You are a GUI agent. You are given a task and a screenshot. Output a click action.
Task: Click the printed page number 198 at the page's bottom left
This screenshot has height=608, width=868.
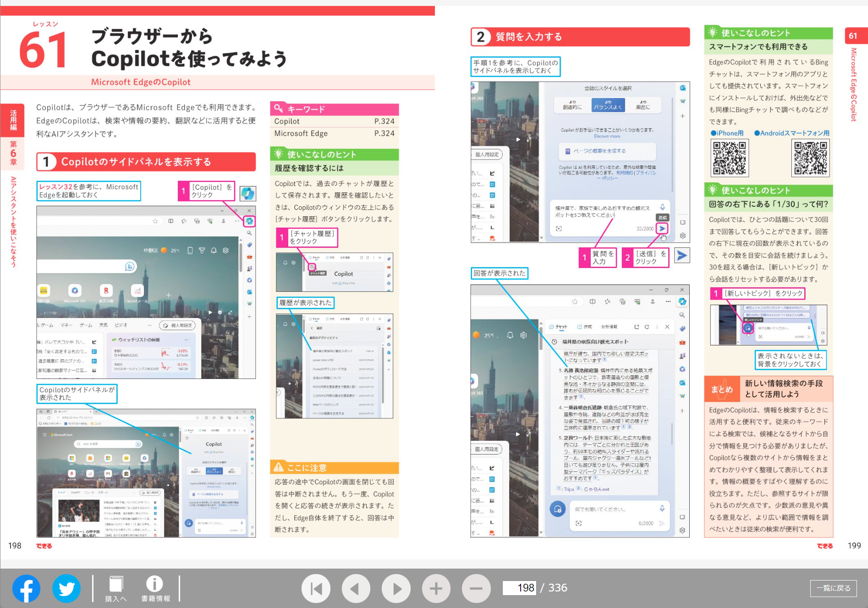pos(15,546)
